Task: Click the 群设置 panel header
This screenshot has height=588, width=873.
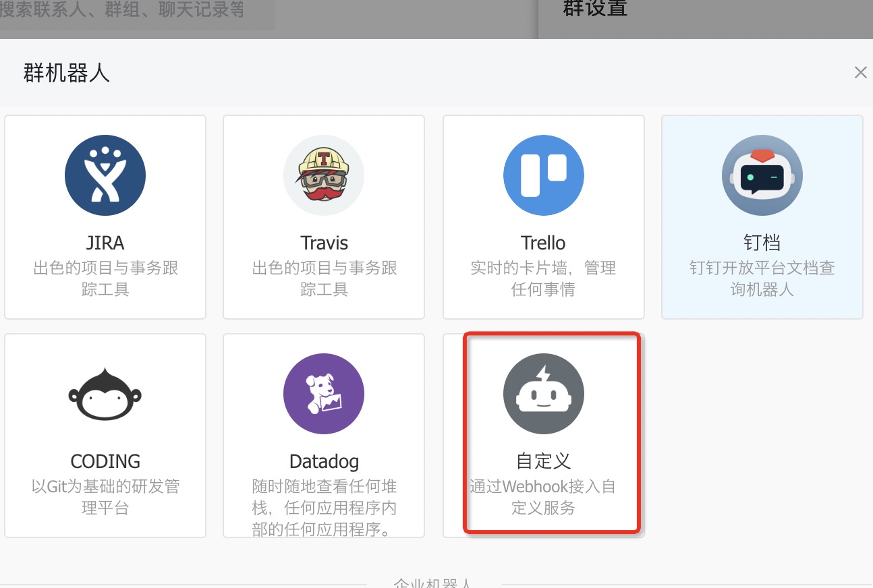Action: coord(595,9)
